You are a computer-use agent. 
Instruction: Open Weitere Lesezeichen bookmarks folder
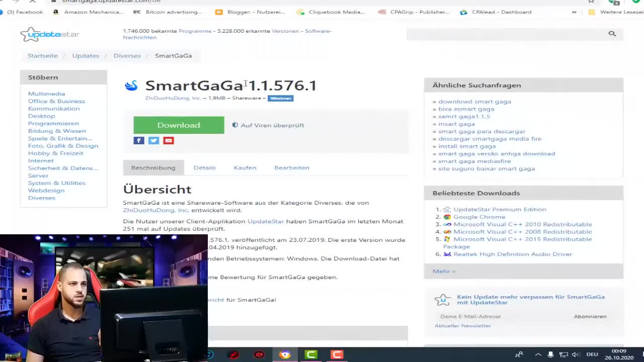[x=616, y=12]
